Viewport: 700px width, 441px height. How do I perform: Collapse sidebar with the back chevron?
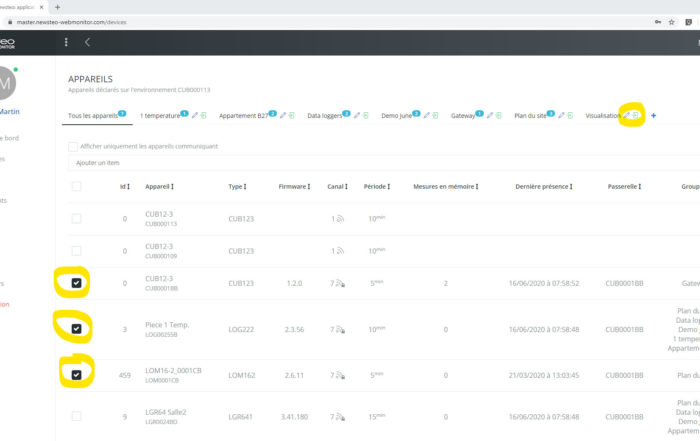tap(88, 42)
